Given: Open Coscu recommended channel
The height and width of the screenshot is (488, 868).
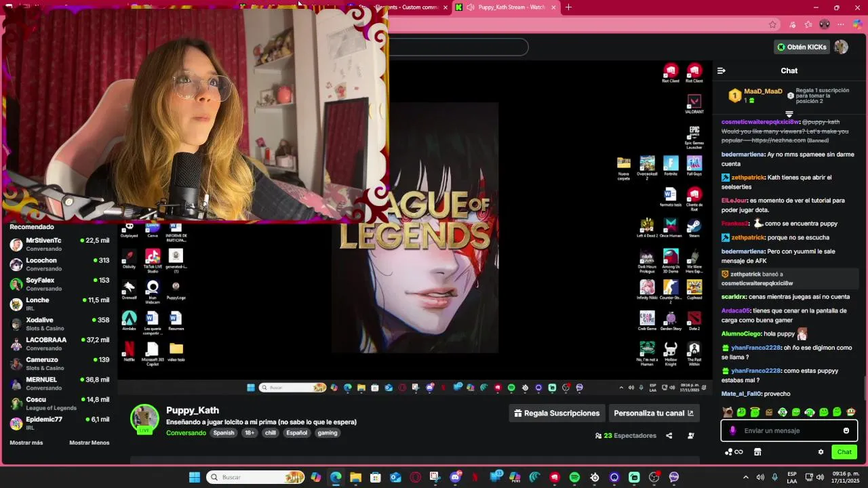Looking at the screenshot, I should coord(60,403).
